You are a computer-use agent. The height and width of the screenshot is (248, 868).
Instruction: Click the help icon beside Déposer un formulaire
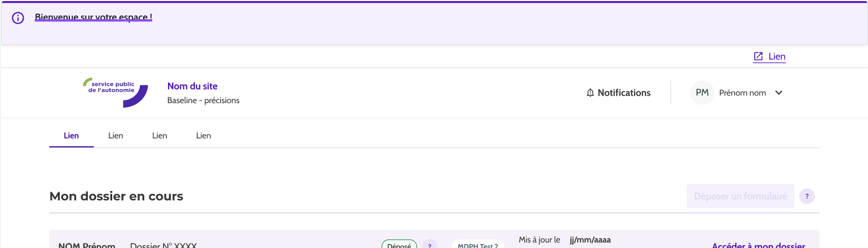click(807, 196)
